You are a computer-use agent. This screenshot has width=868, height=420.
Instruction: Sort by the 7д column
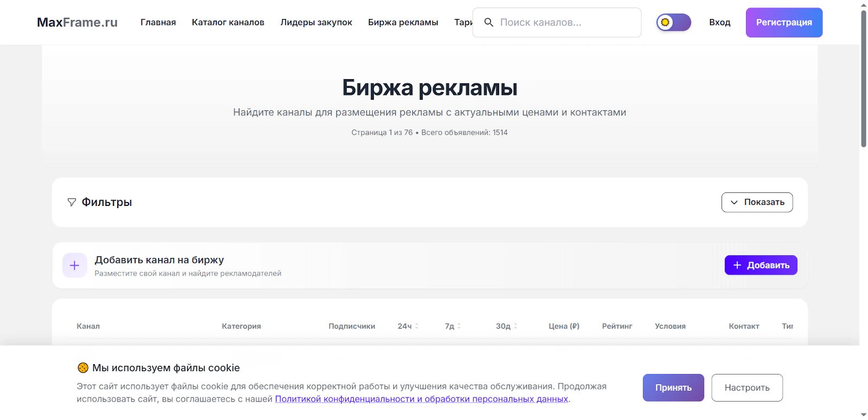[452, 326]
